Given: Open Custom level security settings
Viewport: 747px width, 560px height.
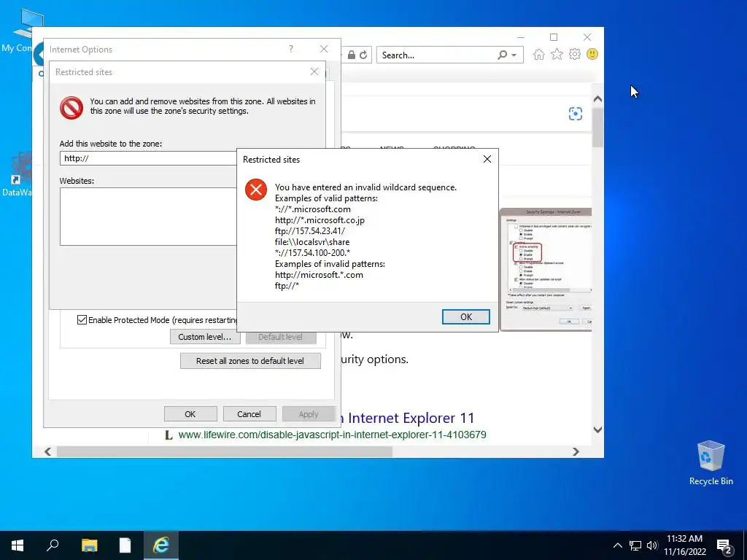Looking at the screenshot, I should (x=205, y=337).
